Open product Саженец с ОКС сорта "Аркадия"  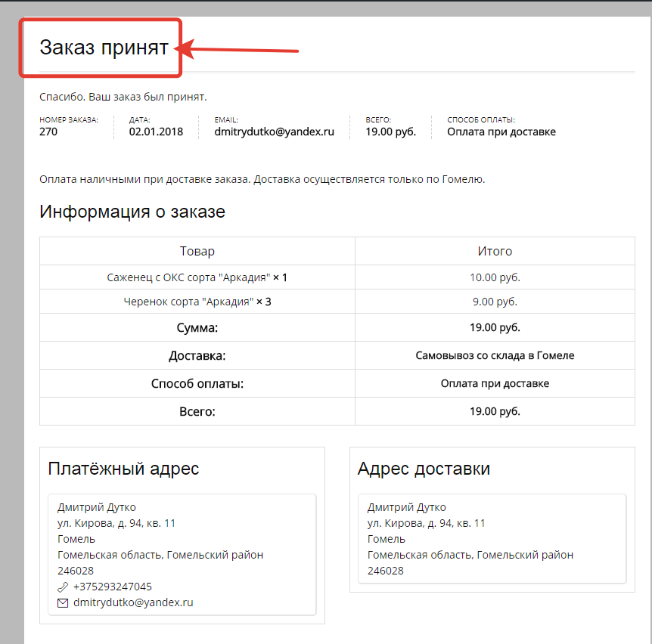(x=188, y=277)
